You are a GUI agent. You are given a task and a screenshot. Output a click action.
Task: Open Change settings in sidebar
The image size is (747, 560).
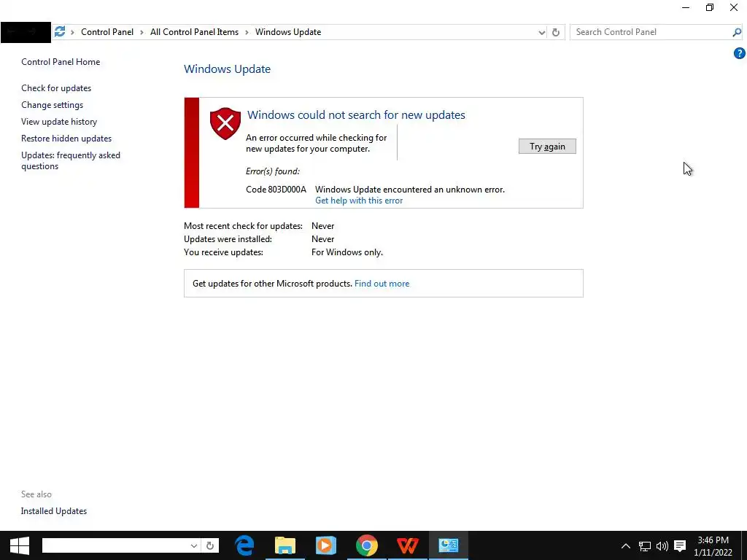tap(52, 105)
